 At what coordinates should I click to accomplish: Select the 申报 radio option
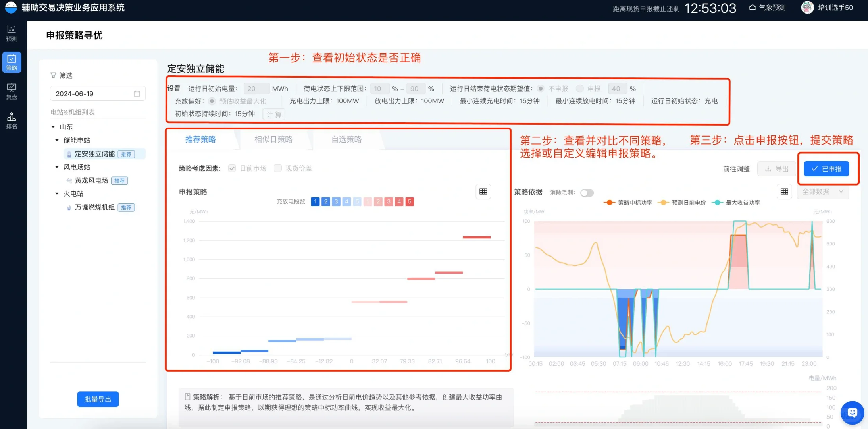click(580, 88)
